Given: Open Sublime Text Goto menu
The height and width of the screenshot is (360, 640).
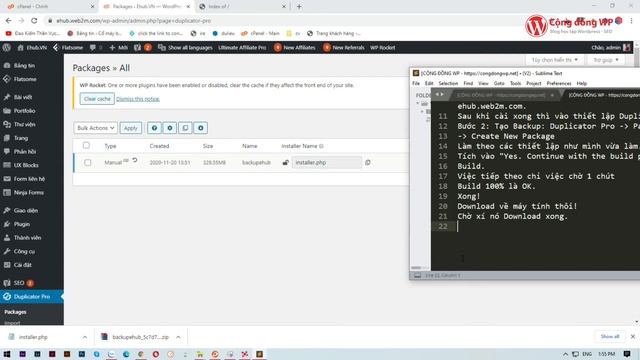Looking at the screenshot, I should [x=499, y=83].
